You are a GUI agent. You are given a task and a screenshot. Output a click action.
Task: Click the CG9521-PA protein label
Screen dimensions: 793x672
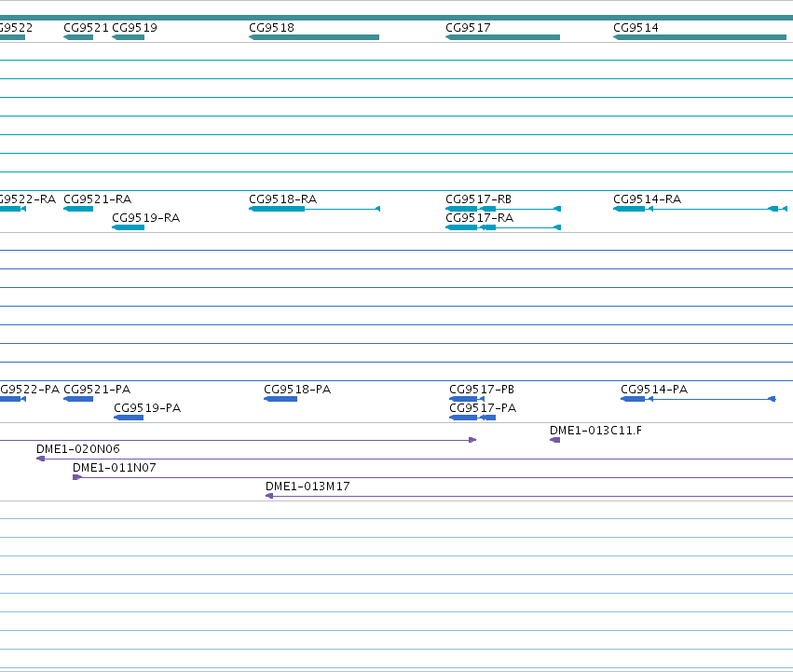coord(97,390)
